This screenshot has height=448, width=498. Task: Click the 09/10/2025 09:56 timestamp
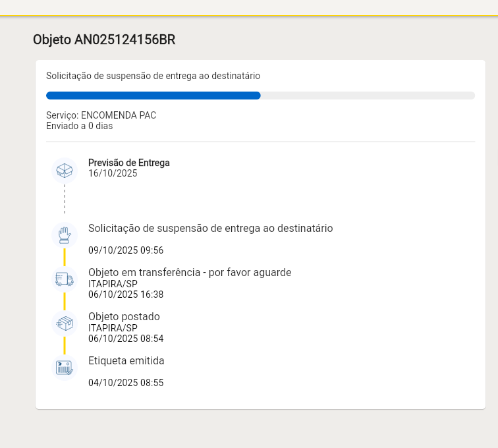(x=126, y=250)
